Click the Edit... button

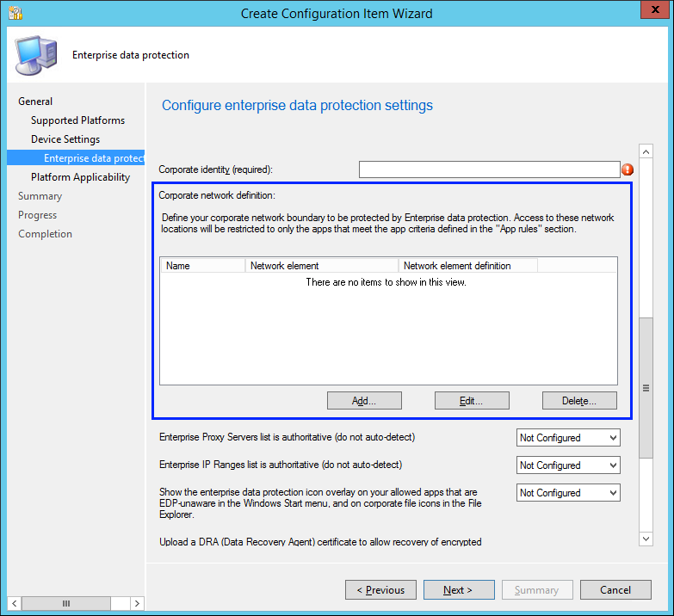tap(472, 400)
